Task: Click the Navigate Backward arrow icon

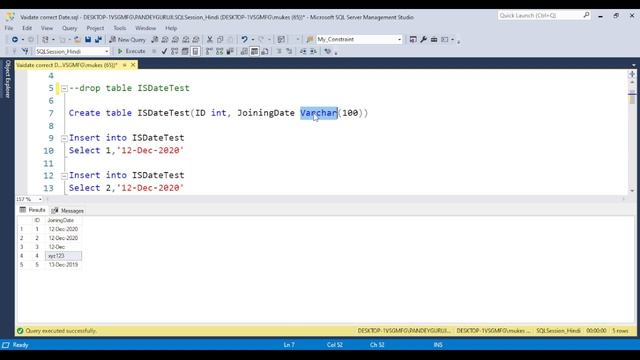Action: (15, 40)
